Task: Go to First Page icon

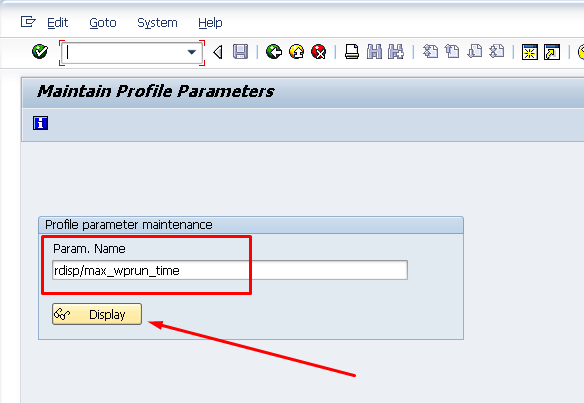Action: (x=431, y=51)
